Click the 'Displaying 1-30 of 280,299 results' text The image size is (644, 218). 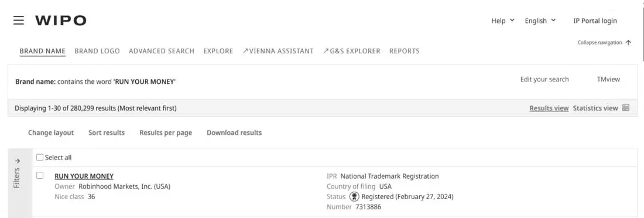(95, 108)
